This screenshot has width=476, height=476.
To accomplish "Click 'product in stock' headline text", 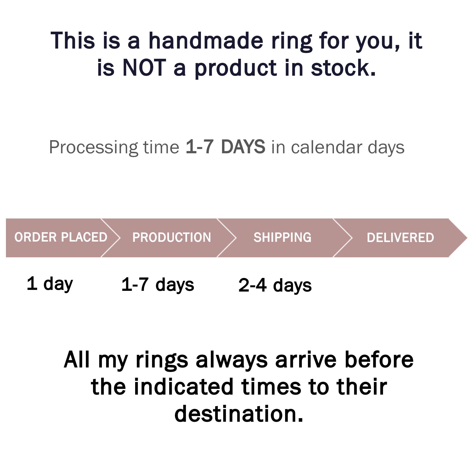I will click(285, 69).
